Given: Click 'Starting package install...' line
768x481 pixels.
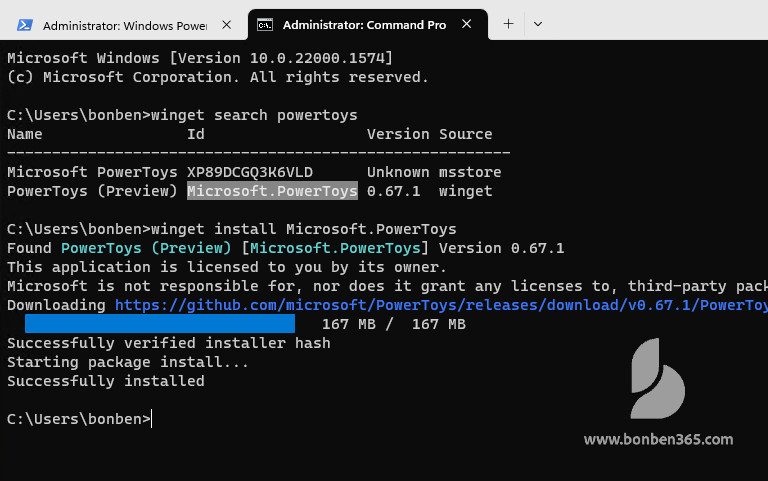Looking at the screenshot, I should pos(128,362).
